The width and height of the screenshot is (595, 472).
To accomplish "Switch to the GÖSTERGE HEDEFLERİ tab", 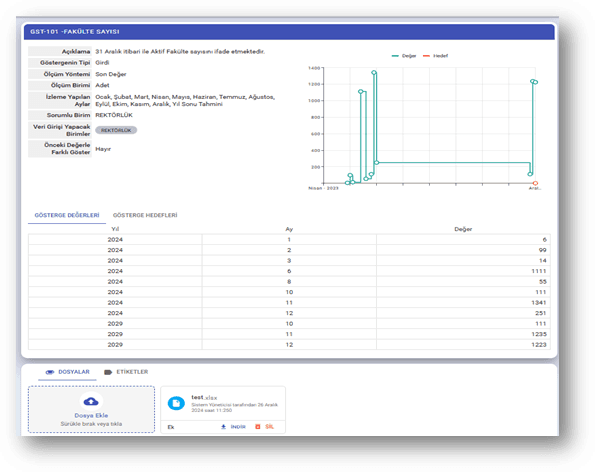I will click(x=145, y=215).
